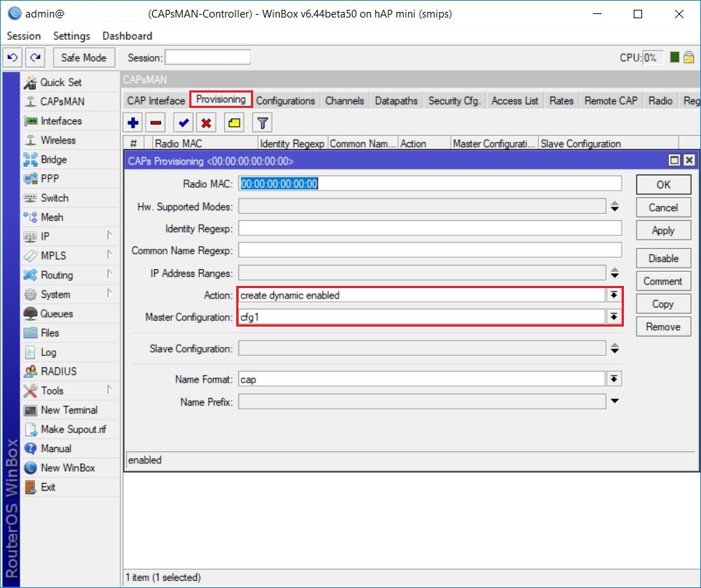Switch to CAP Interface tab
701x588 pixels.
tap(156, 100)
